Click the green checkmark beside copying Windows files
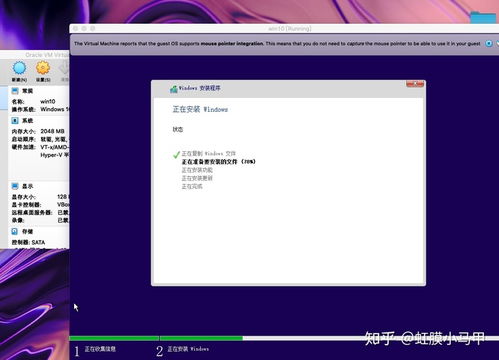The image size is (499, 360). [176, 154]
